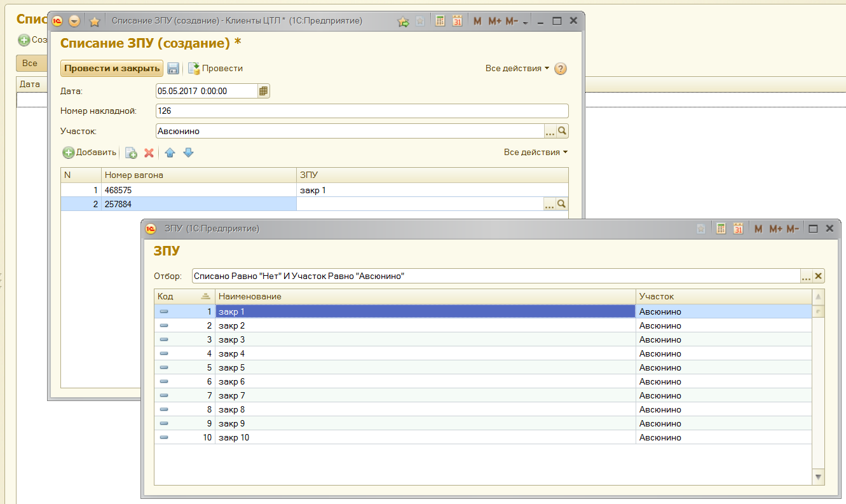
Task: Click the copy row icon
Action: (131, 153)
